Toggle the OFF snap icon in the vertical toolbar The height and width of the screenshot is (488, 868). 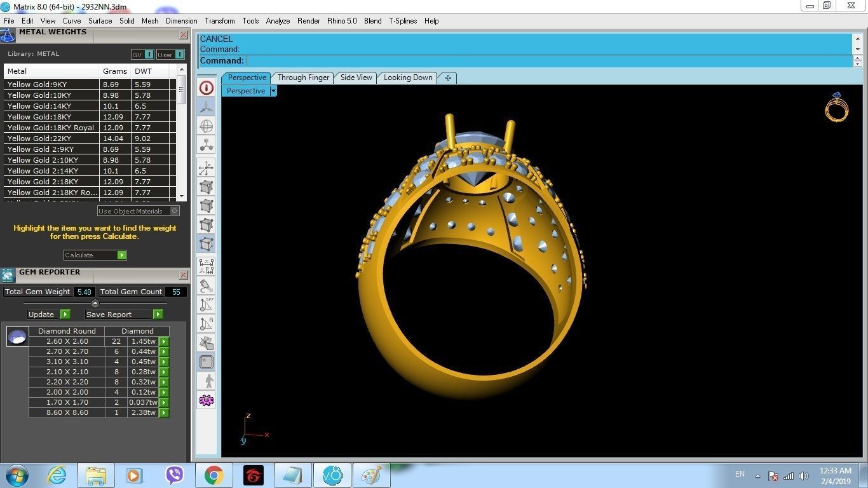click(207, 304)
